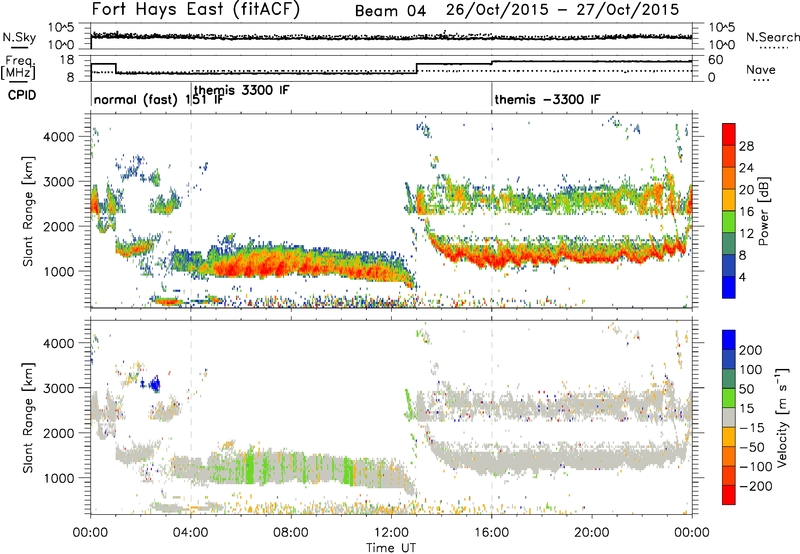Screen dimensions: 800x554
Task: Pick the teal 8-12 dB Power colorbar segment
Action: click(729, 244)
